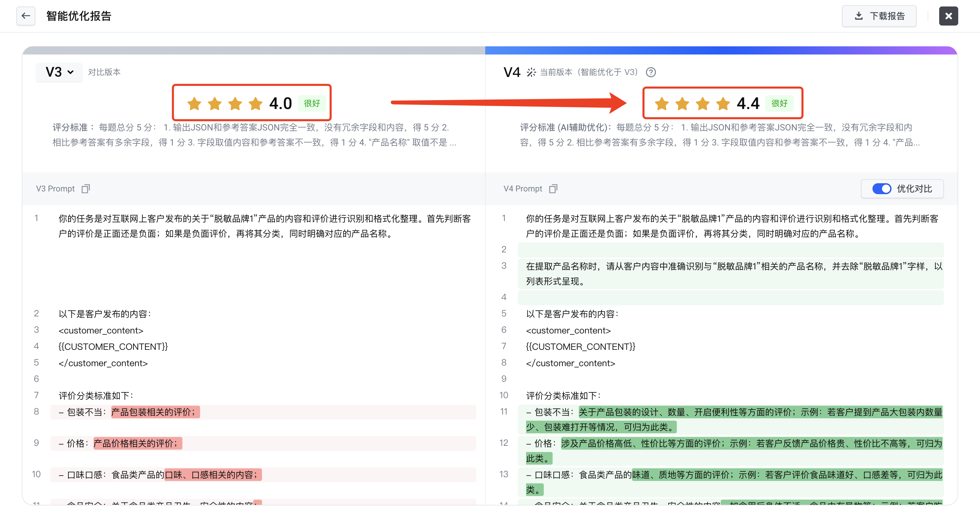Click the sparkle icon beside V4
980x530 pixels.
[x=531, y=72]
